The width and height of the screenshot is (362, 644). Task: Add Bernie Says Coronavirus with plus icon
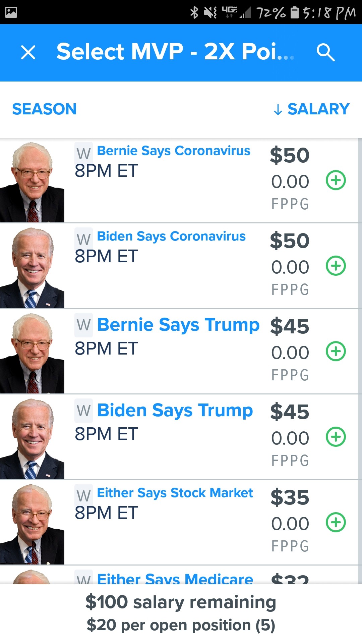[x=336, y=180]
